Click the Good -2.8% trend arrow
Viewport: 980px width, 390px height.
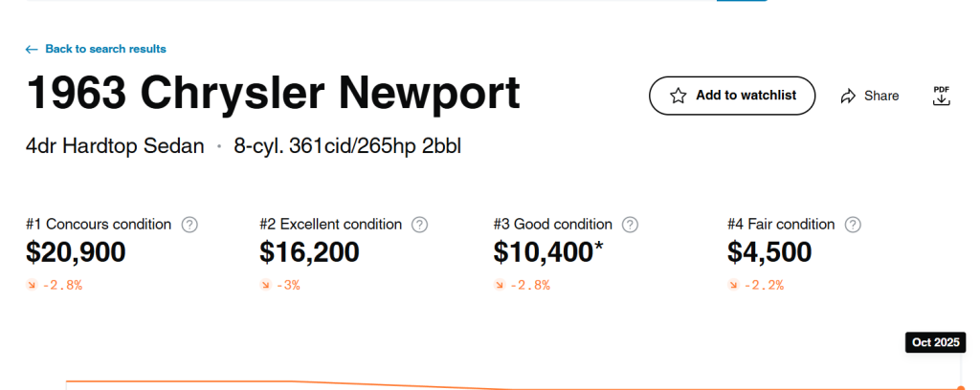[x=500, y=285]
